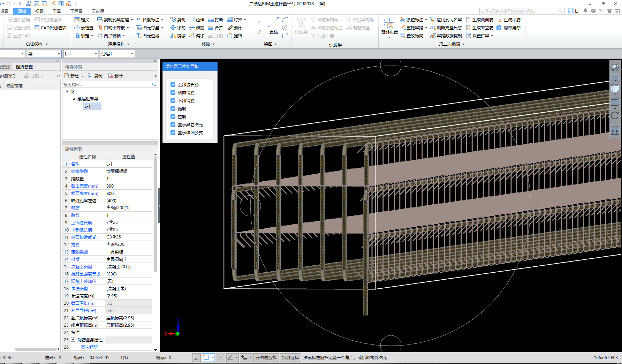The width and height of the screenshot is (622, 364).
Task: Click the 定义 (Define) tool icon
Action: [77, 20]
